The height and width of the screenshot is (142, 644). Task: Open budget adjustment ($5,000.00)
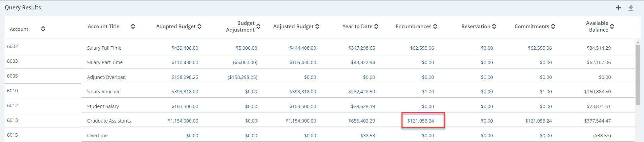[245, 62]
